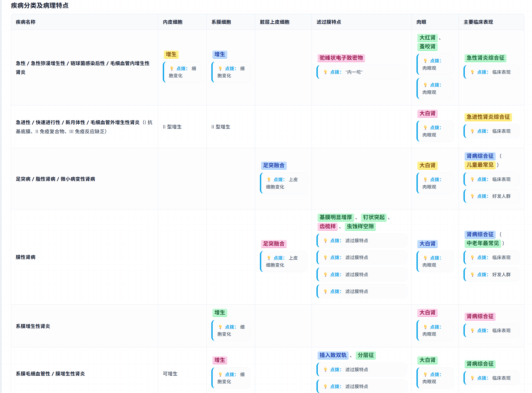Click lightbulb in 肉眼观 tip of 膜性肾病 row
Image resolution: width=532 pixels, height=393 pixels.
[x=426, y=258]
